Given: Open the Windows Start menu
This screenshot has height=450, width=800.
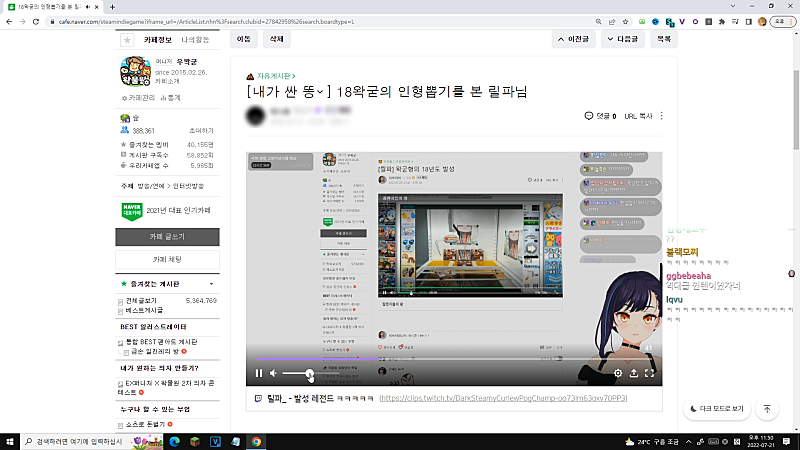Looking at the screenshot, I should 10,442.
